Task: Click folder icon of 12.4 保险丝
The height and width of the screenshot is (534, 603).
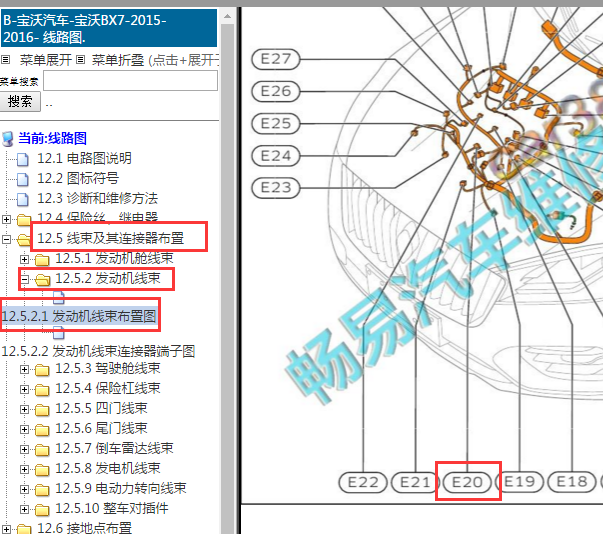Action: click(x=23, y=220)
